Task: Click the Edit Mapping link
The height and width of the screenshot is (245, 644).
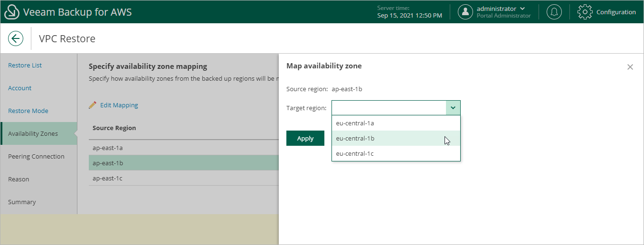Action: point(119,105)
